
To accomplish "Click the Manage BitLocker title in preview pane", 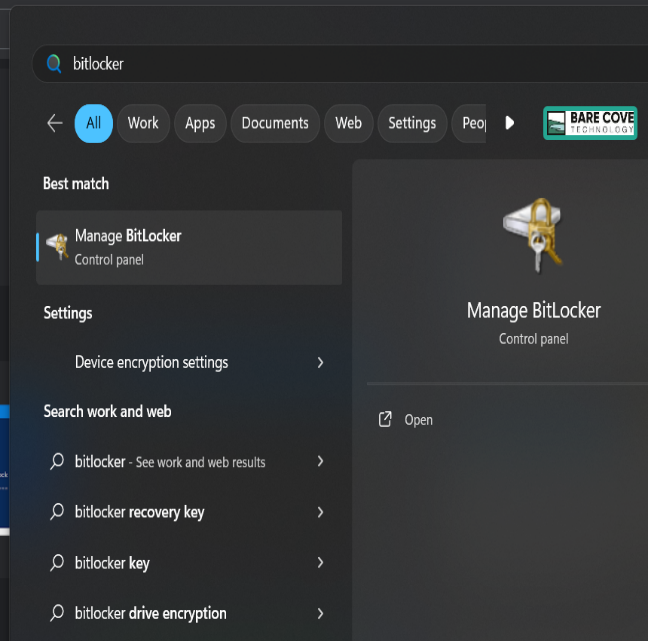I will pyautogui.click(x=534, y=311).
